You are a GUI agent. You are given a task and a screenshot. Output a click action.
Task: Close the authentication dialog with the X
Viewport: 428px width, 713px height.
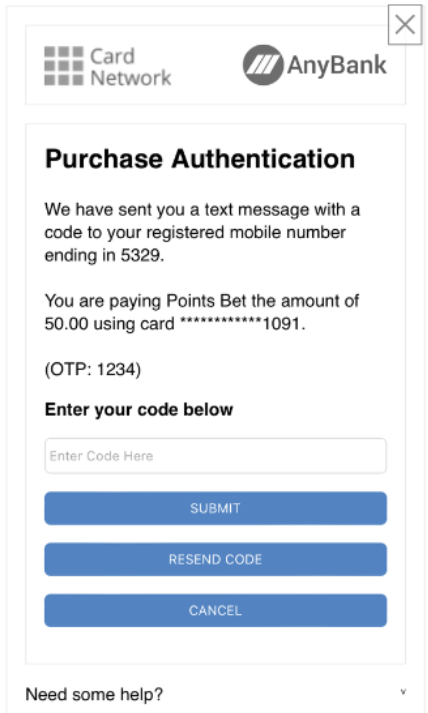click(x=405, y=25)
